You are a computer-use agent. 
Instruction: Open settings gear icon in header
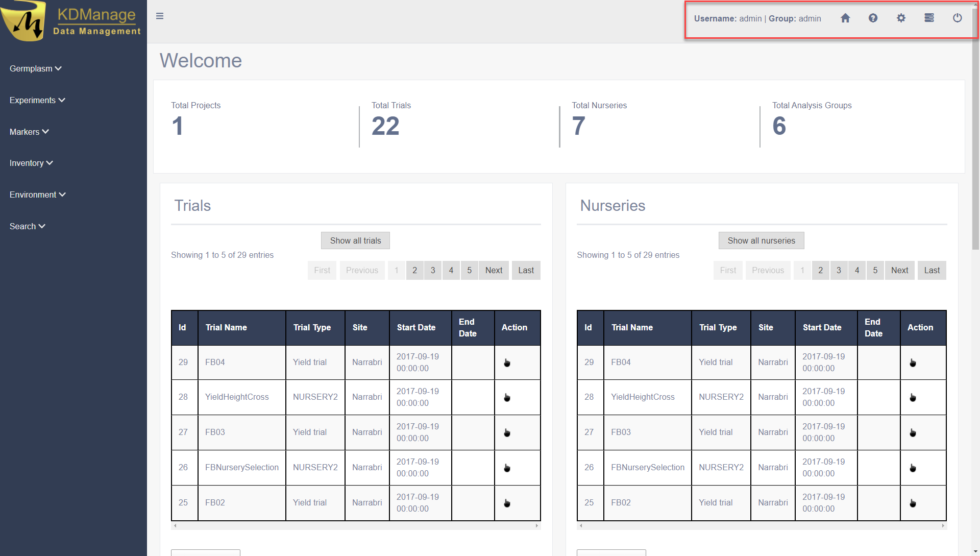click(901, 18)
